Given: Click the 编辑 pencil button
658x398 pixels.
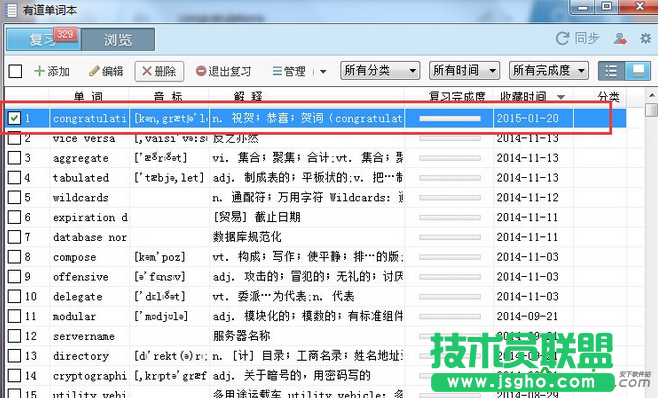Looking at the screenshot, I should point(106,71).
